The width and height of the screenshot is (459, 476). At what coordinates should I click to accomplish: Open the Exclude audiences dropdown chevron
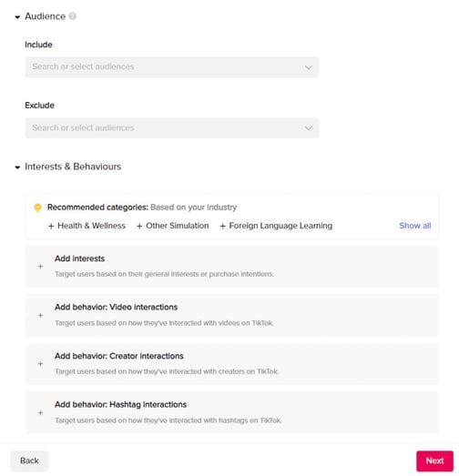(309, 128)
